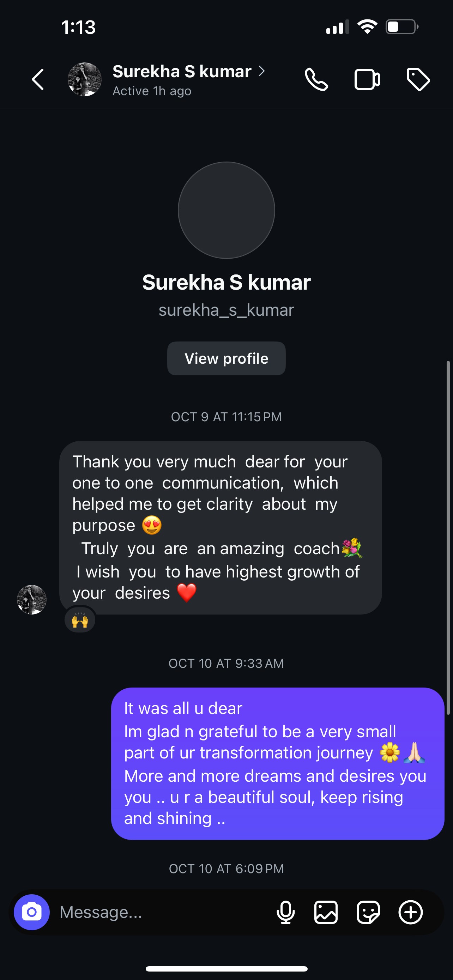Tap the label tag icon
Image resolution: width=453 pixels, height=980 pixels.
418,79
